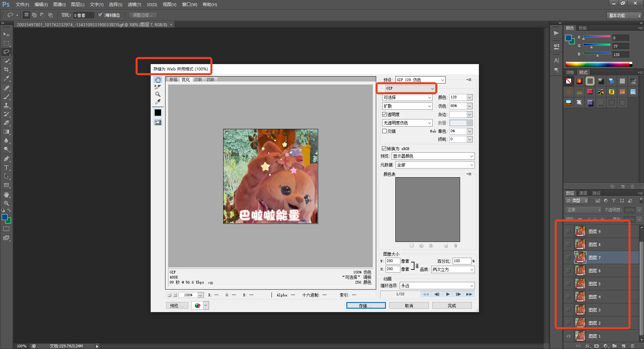The height and width of the screenshot is (349, 644).
Task: Choose the Hand tool in Save for Web dialog
Action: [158, 80]
